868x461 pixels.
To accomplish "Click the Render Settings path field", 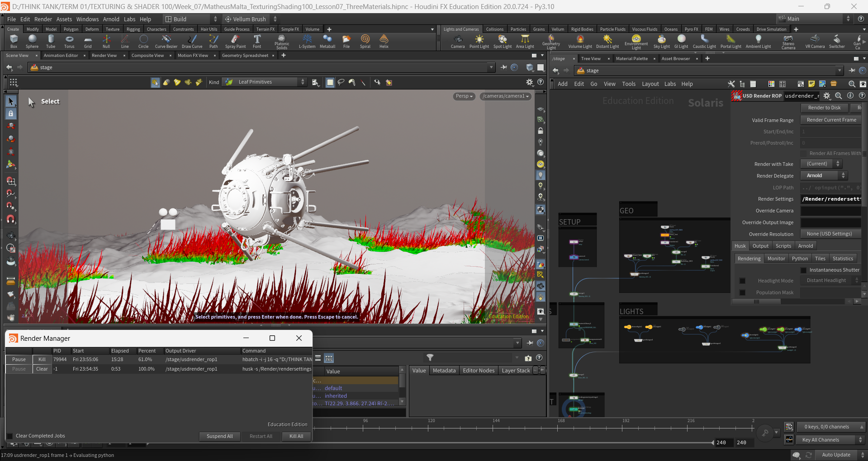I will point(831,199).
